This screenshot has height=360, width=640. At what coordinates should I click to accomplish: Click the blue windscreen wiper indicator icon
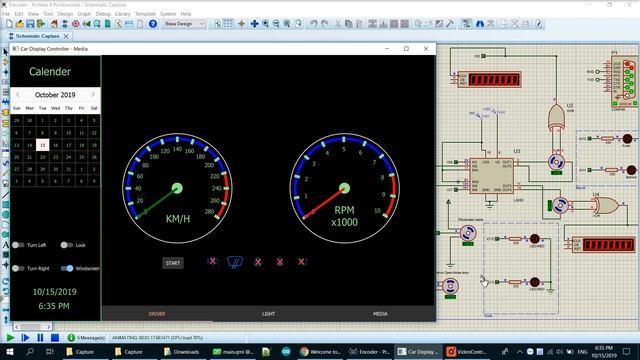coord(235,262)
